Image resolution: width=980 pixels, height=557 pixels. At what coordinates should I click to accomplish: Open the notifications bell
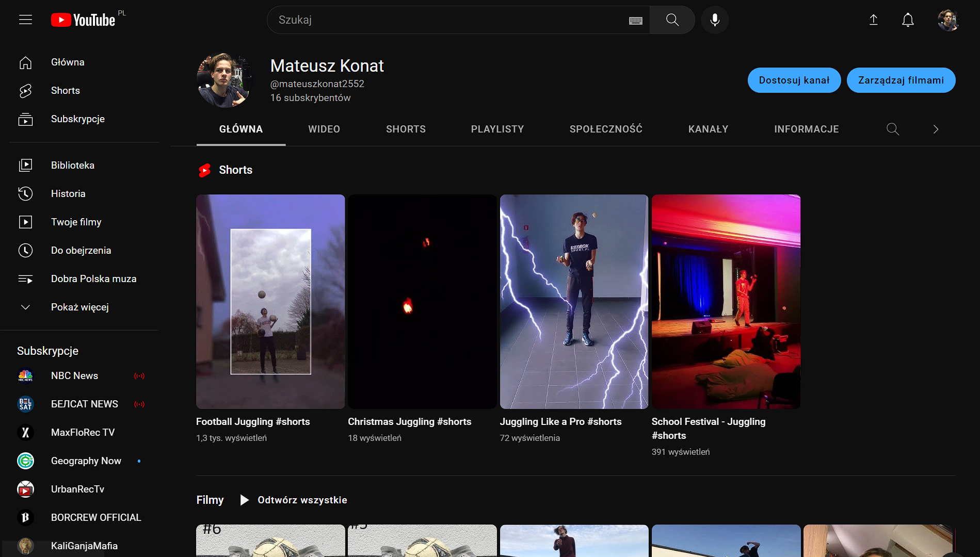pyautogui.click(x=908, y=20)
